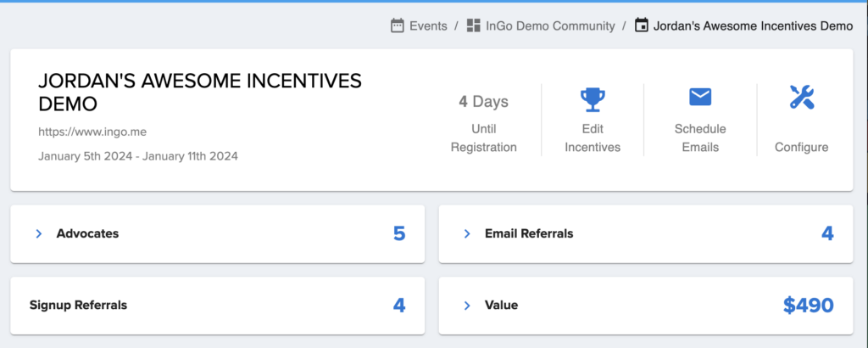
Task: Open the wrench Configure icon
Action: point(801,97)
